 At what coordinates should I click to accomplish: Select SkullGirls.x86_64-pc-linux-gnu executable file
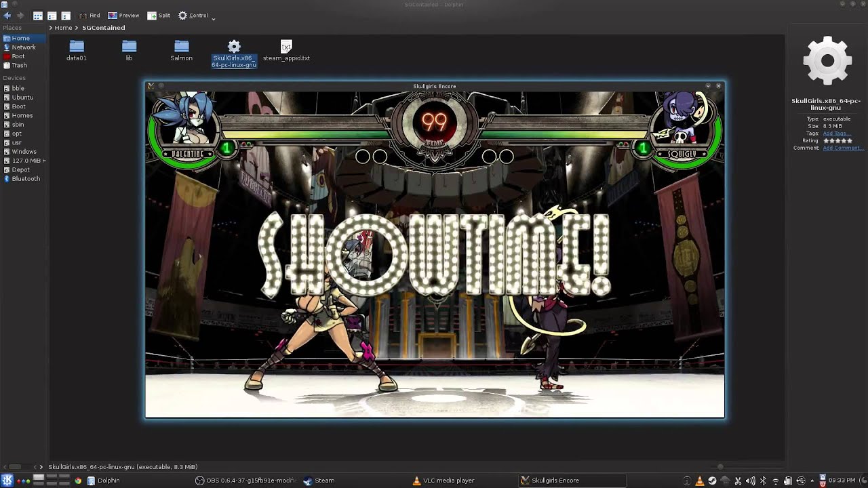[234, 53]
